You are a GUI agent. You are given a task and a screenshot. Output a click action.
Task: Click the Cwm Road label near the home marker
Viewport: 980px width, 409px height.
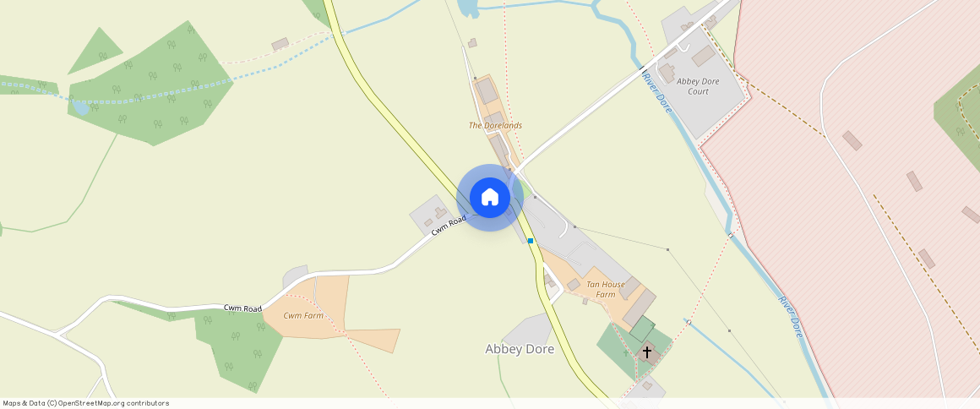[x=449, y=225]
